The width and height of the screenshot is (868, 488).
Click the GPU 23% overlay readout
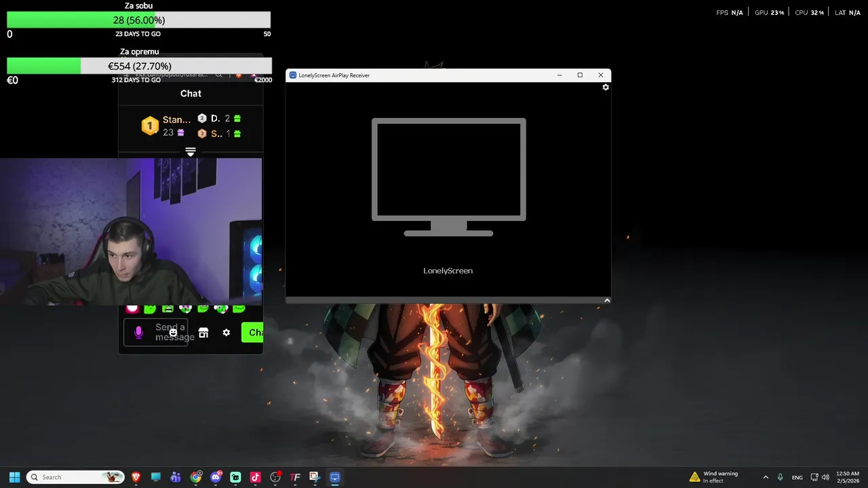pyautogui.click(x=769, y=13)
